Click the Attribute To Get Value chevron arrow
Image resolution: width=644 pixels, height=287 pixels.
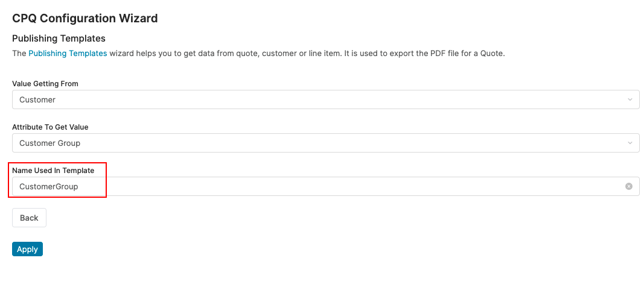coord(630,143)
